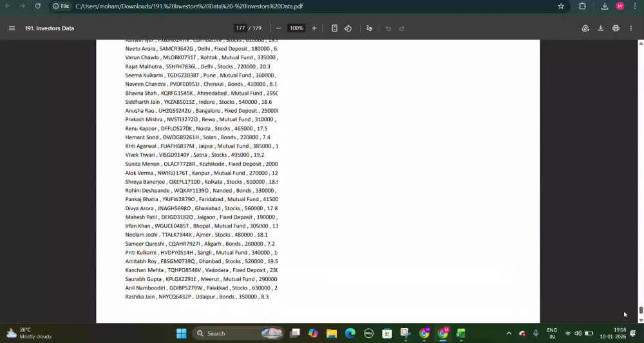Open the PDF sidebar menu icon
Screen dimensions: 644x343
click(12, 28)
